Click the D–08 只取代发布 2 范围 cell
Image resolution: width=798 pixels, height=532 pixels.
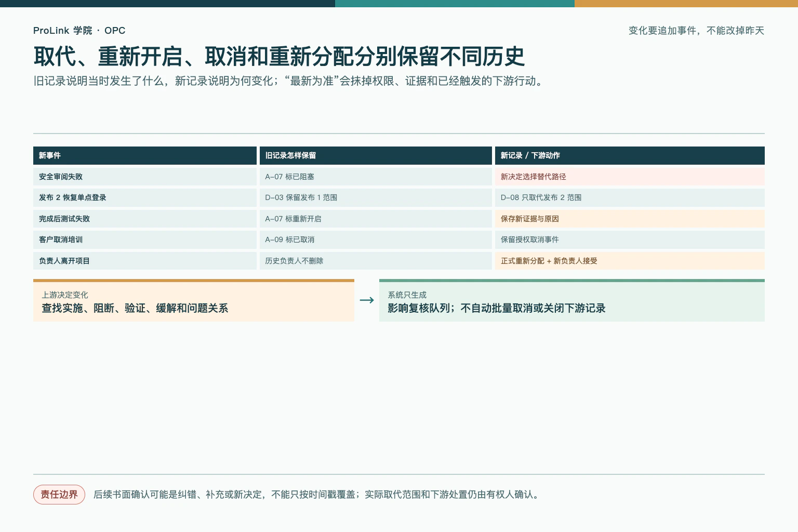point(630,197)
